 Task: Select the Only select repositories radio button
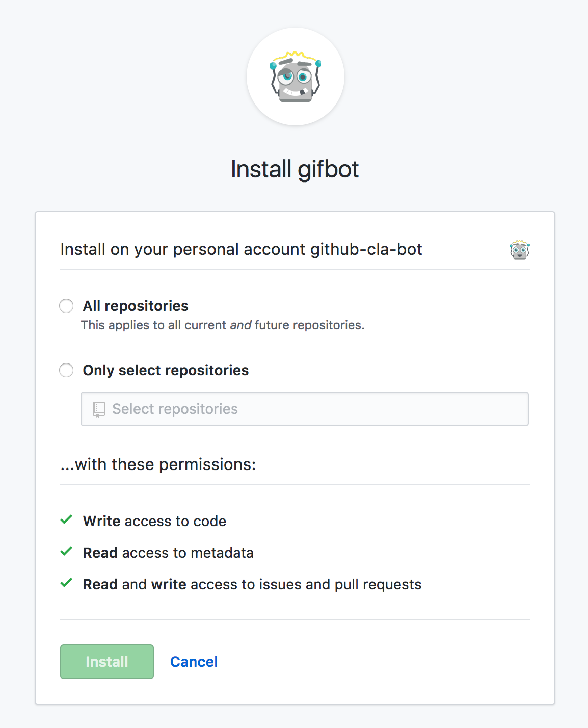(x=66, y=370)
